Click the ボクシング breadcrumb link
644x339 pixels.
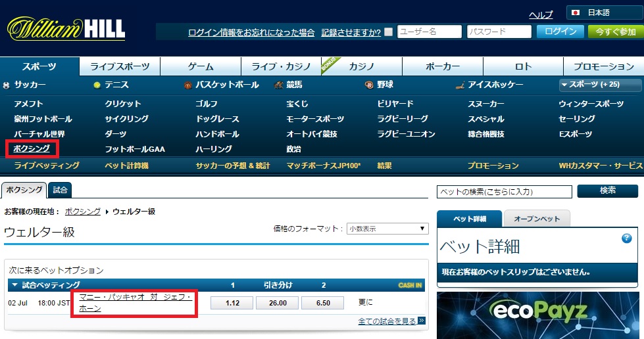point(82,212)
